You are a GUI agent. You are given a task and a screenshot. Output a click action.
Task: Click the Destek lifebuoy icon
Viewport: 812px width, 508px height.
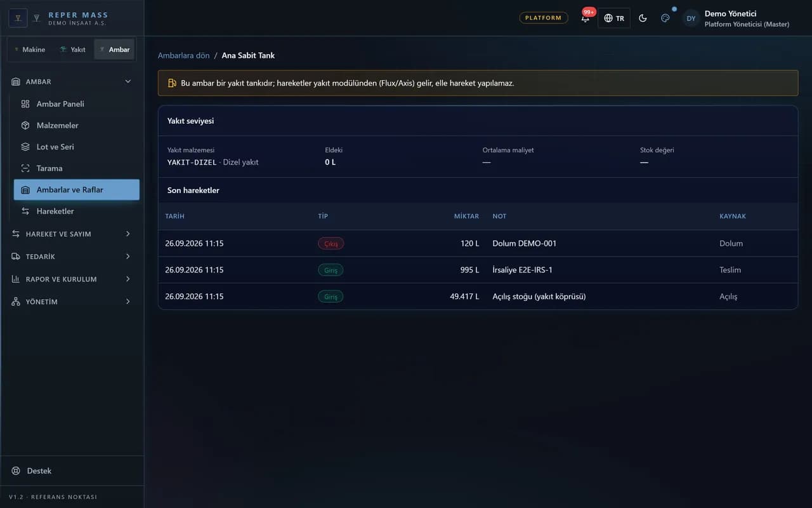pos(16,471)
